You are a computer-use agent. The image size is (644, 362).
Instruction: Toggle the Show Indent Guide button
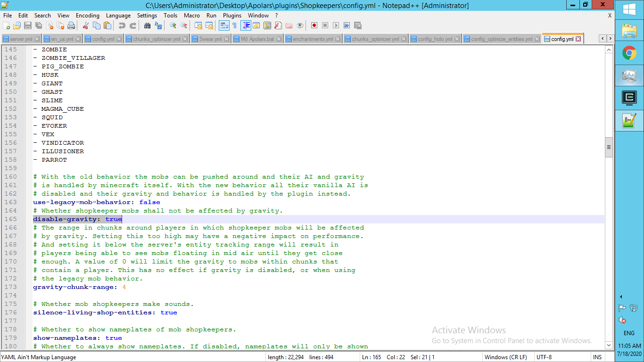[246, 25]
